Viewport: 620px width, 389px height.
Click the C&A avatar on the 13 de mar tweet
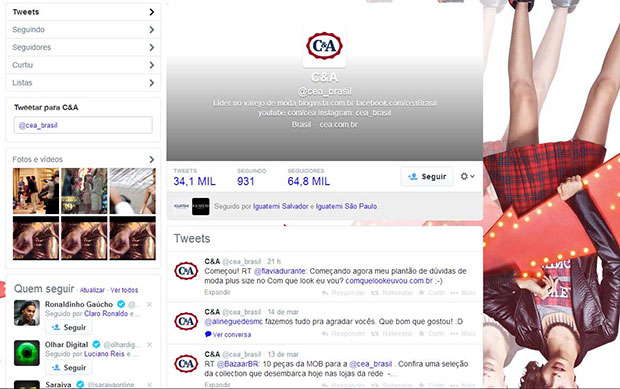coord(186,364)
